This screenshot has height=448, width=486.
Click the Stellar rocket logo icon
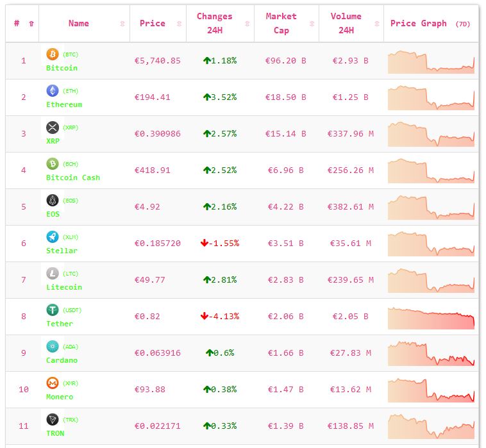pos(53,237)
